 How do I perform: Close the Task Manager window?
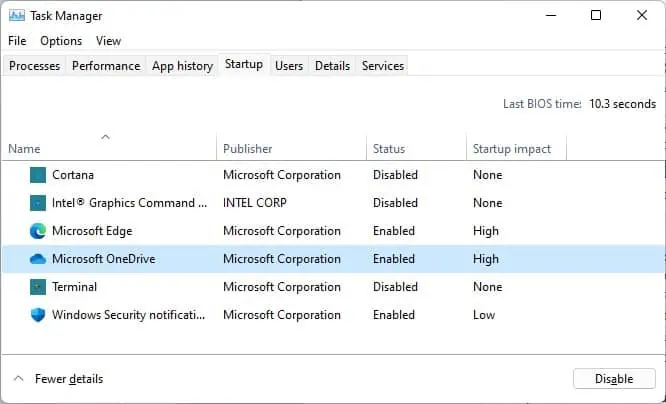642,16
